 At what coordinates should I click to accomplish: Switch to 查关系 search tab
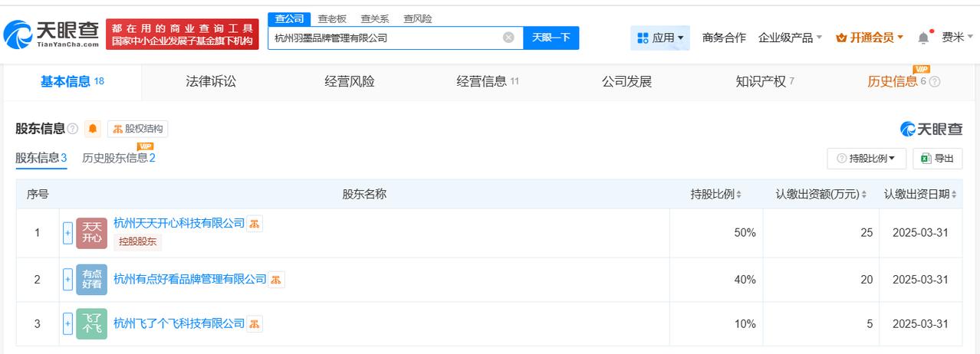click(x=375, y=18)
